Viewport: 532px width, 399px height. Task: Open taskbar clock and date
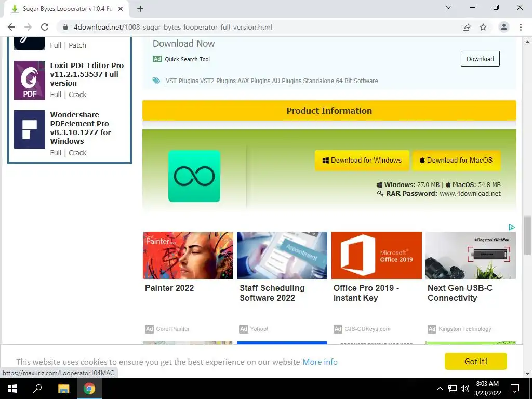point(487,389)
